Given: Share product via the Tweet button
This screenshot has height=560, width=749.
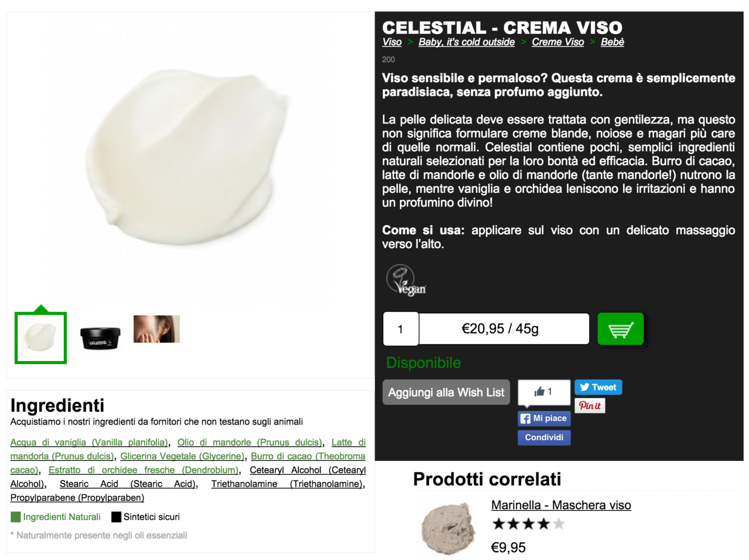Looking at the screenshot, I should (598, 387).
